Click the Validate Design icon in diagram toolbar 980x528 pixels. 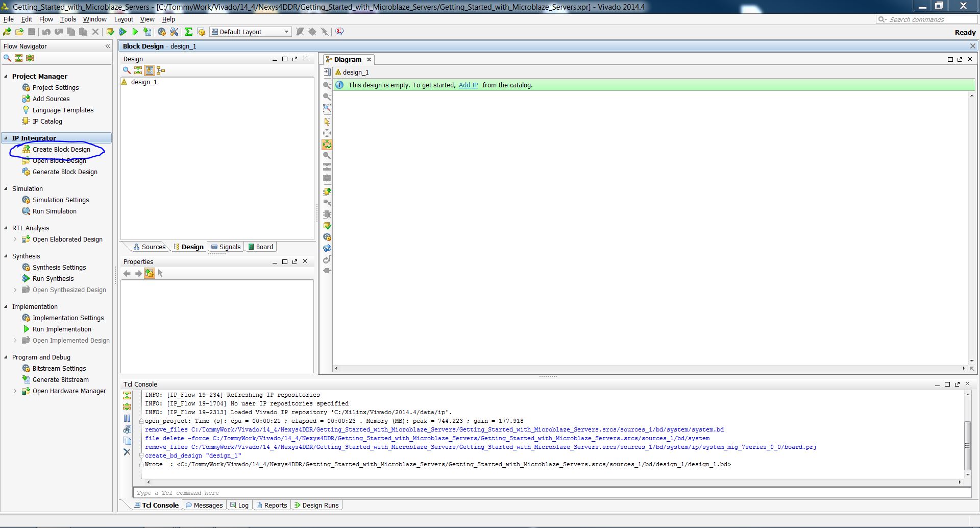(327, 226)
